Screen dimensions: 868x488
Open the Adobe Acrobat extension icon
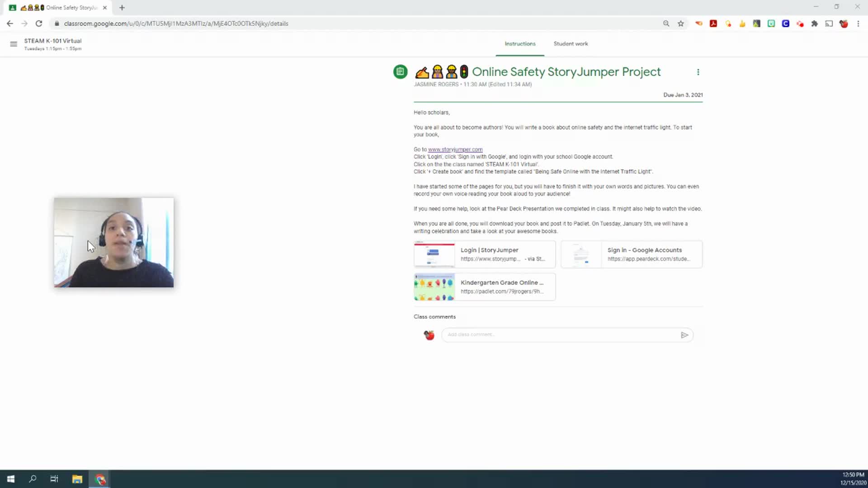[713, 23]
